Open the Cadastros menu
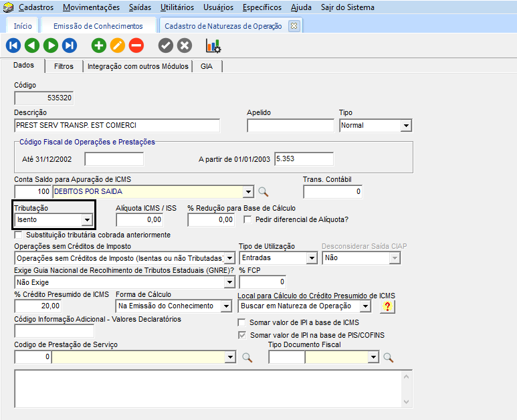Screen dimensions: 517x420 click(36, 7)
